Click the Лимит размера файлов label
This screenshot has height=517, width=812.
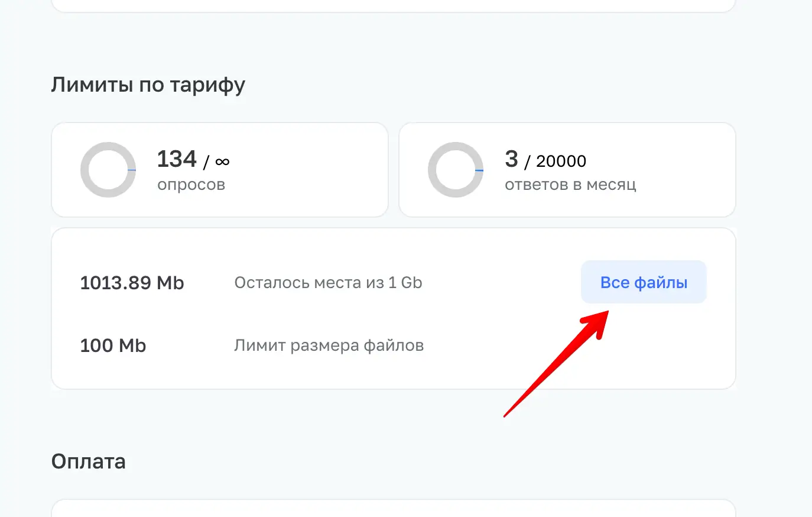pyautogui.click(x=329, y=345)
